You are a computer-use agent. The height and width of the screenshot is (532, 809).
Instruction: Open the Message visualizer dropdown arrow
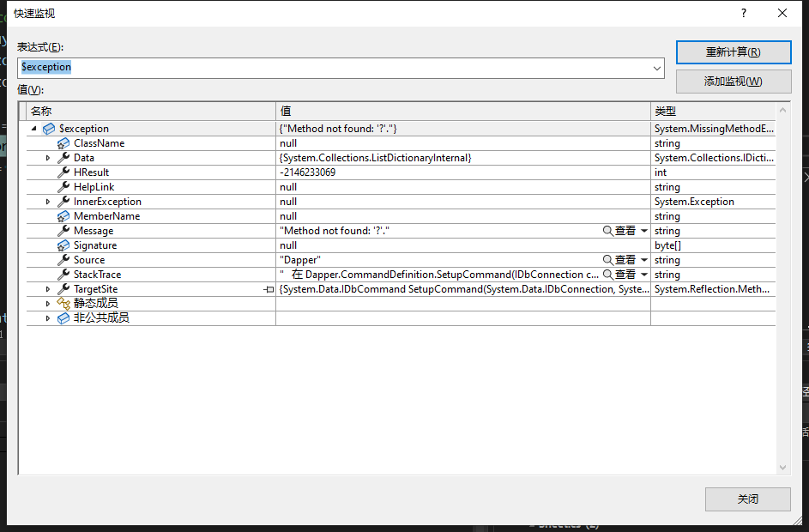(644, 231)
